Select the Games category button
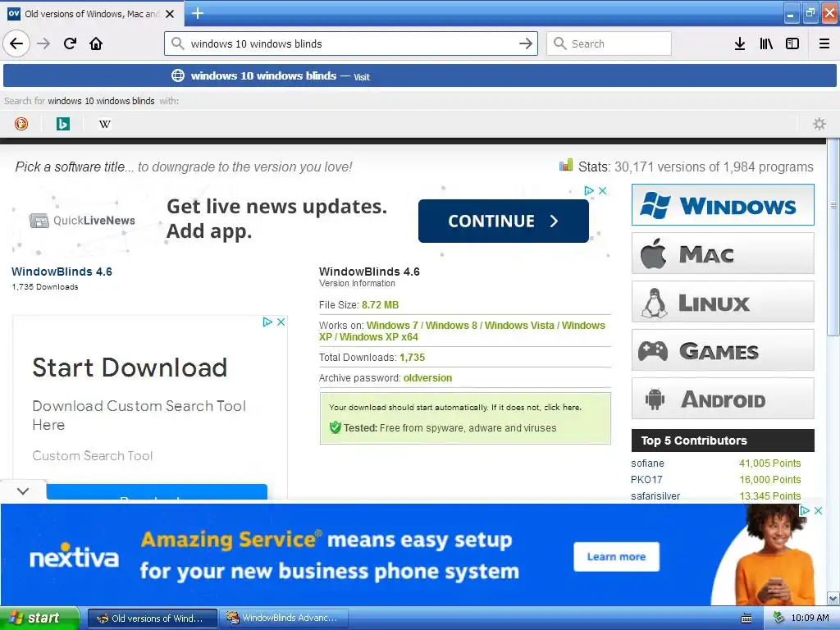Viewport: 840px width, 630px height. [723, 350]
